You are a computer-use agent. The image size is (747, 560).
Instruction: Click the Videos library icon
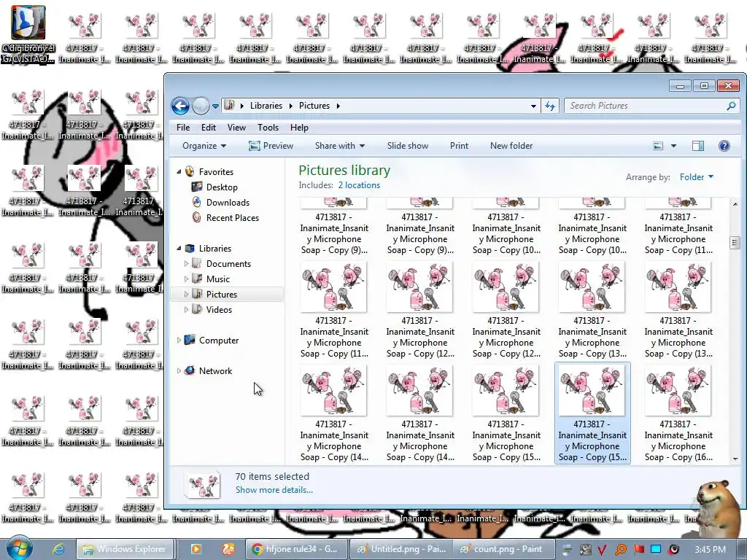coord(197,309)
